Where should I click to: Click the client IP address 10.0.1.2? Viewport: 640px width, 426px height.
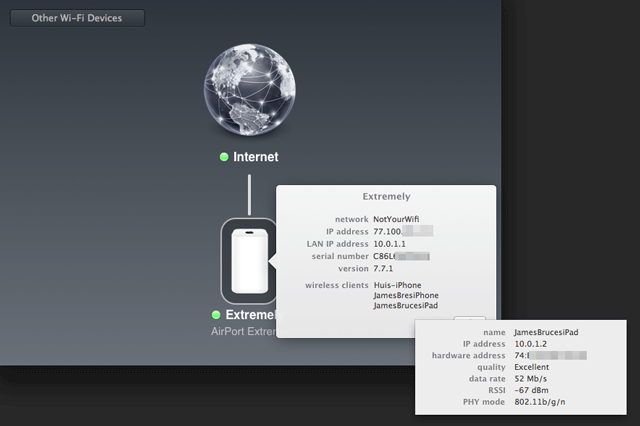pos(530,344)
